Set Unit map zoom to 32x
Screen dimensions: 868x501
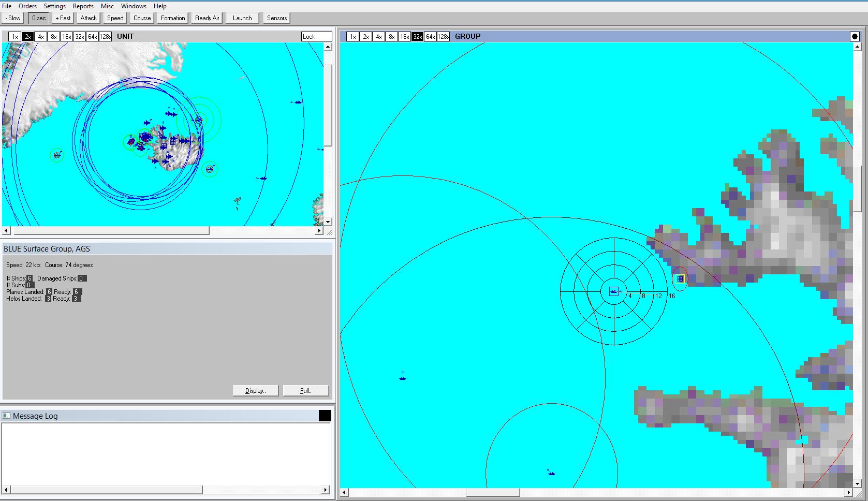[80, 36]
